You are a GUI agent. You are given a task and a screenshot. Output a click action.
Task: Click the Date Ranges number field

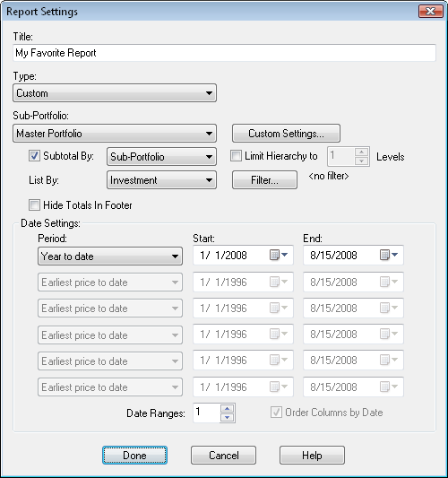(206, 413)
